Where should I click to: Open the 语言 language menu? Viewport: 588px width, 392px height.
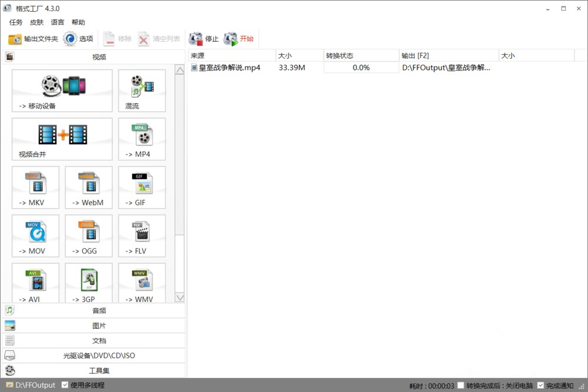tap(58, 22)
